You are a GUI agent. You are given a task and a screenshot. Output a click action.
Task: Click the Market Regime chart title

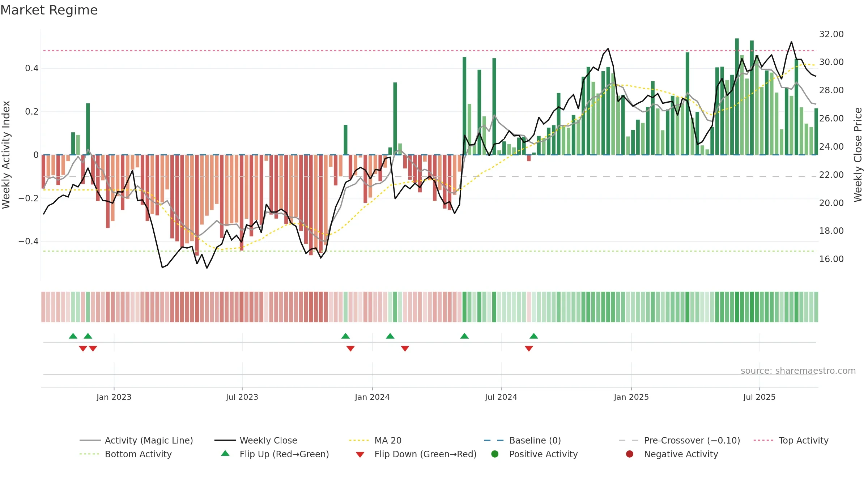[49, 10]
